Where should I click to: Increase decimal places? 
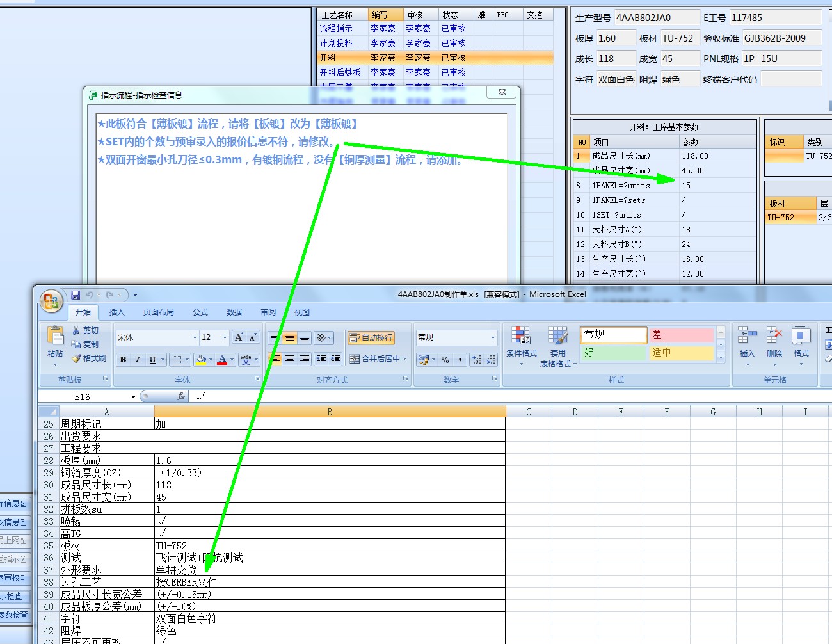(x=477, y=360)
